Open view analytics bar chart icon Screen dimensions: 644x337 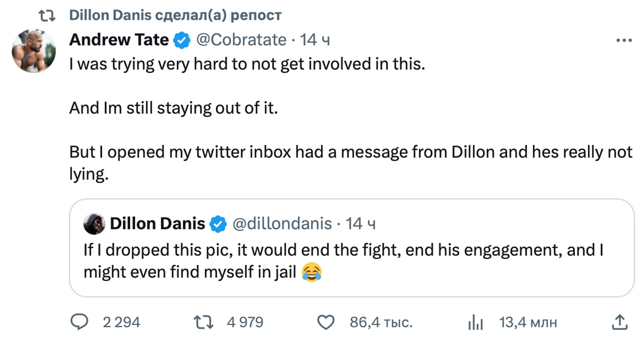(x=475, y=323)
